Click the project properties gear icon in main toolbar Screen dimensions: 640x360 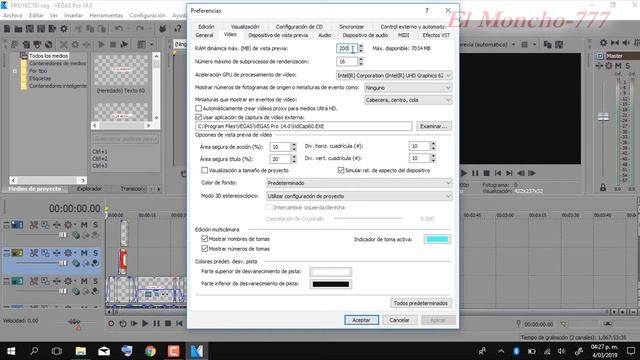(64, 29)
